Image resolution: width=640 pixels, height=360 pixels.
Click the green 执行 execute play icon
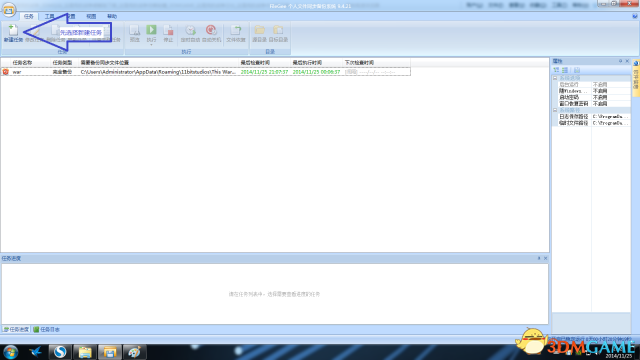tap(151, 30)
